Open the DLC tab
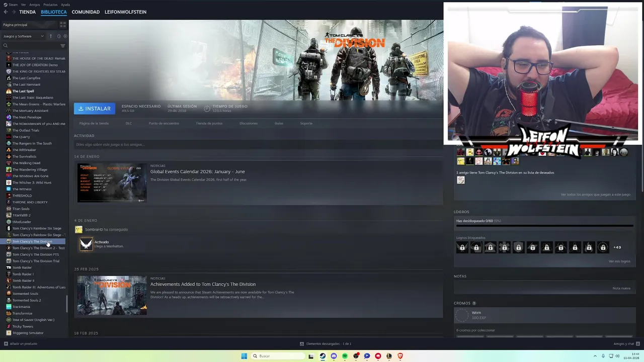 [x=129, y=123]
